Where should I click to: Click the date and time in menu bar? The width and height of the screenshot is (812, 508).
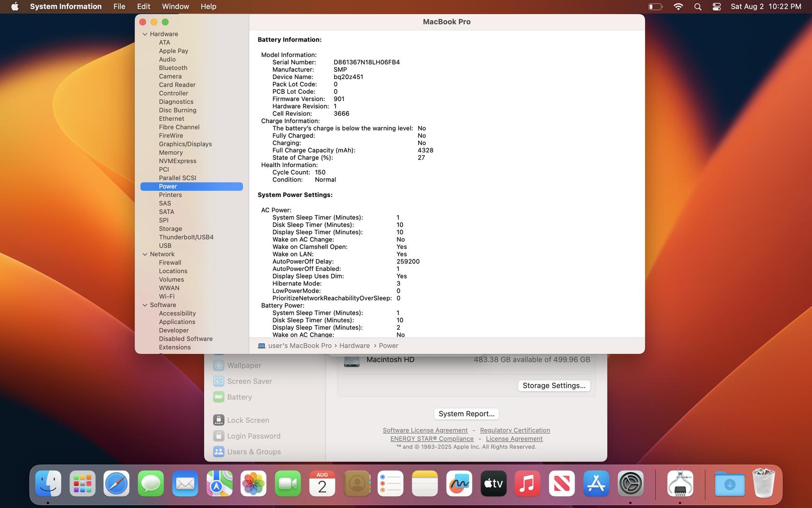766,7
